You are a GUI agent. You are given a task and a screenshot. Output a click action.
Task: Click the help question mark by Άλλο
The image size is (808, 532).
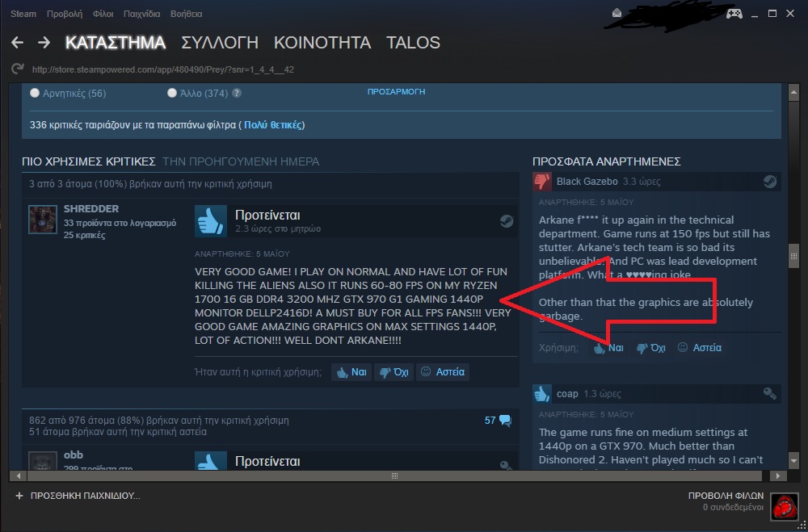coord(237,93)
